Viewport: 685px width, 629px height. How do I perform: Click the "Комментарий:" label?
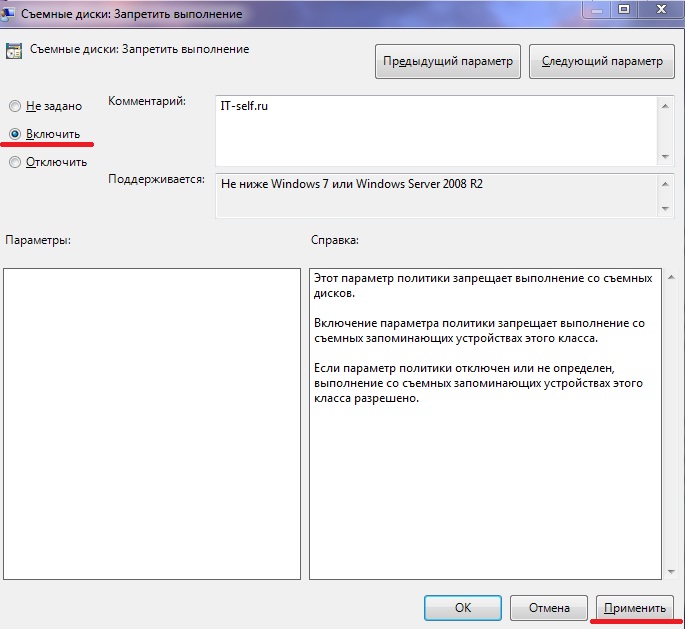pos(147,101)
